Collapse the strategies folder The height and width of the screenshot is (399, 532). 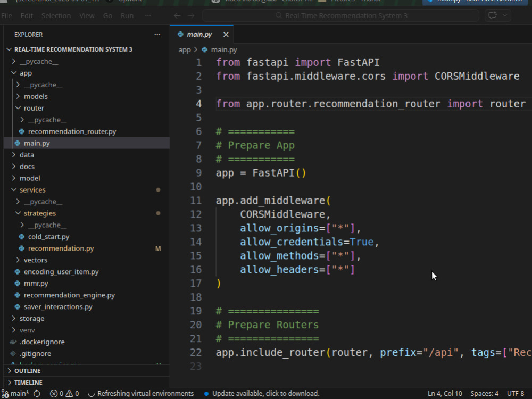18,213
